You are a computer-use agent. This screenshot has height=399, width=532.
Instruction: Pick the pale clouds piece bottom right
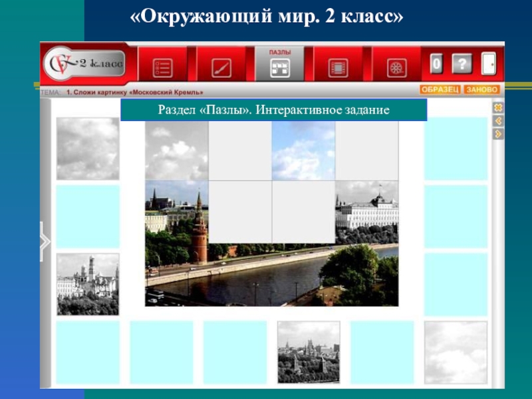point(456,352)
